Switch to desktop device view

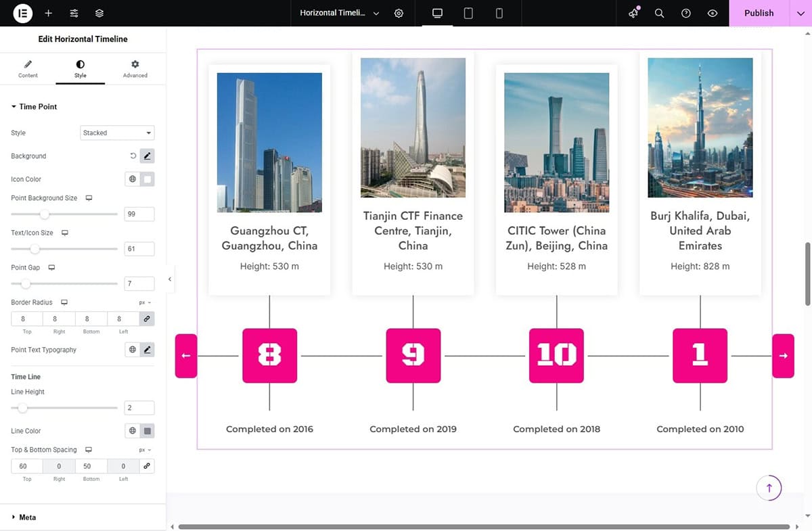click(437, 13)
